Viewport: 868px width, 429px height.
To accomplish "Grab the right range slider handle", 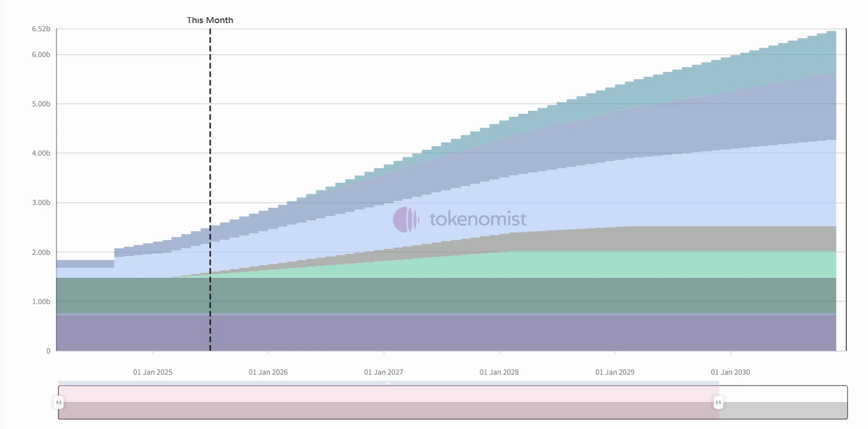I will tap(718, 402).
